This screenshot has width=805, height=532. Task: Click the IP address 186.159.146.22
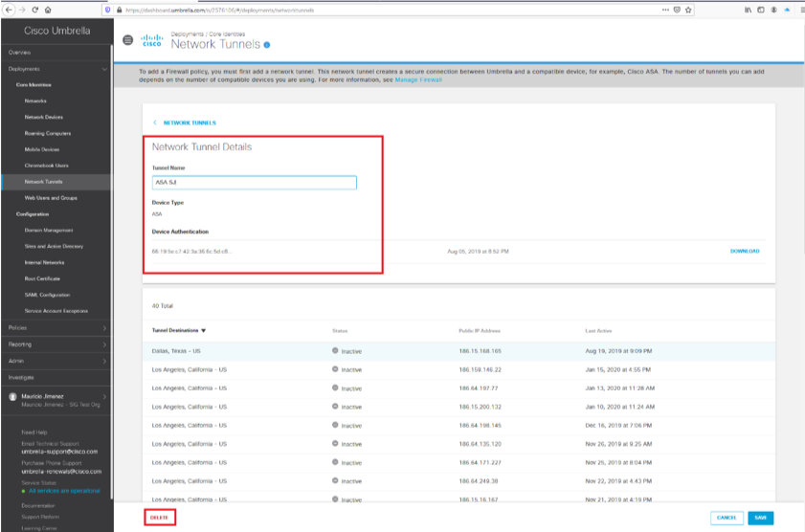tap(480, 370)
